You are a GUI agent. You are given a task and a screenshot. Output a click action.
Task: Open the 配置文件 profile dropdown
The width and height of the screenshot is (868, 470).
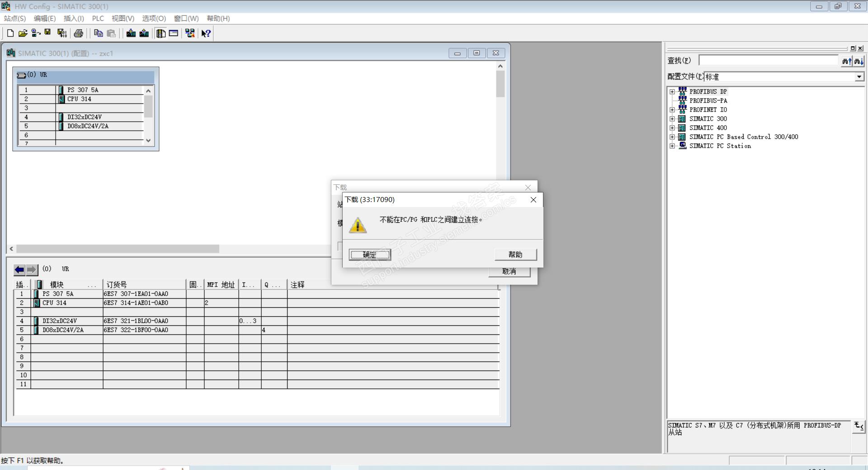click(859, 77)
